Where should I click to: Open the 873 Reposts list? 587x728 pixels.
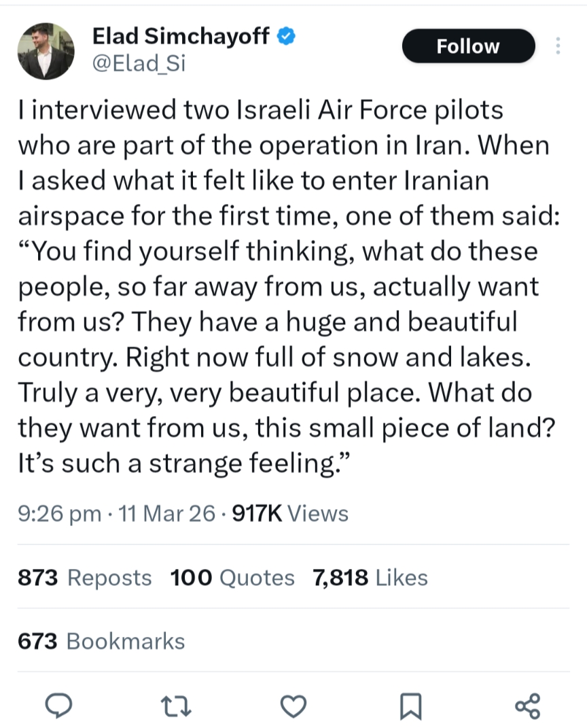tap(84, 578)
